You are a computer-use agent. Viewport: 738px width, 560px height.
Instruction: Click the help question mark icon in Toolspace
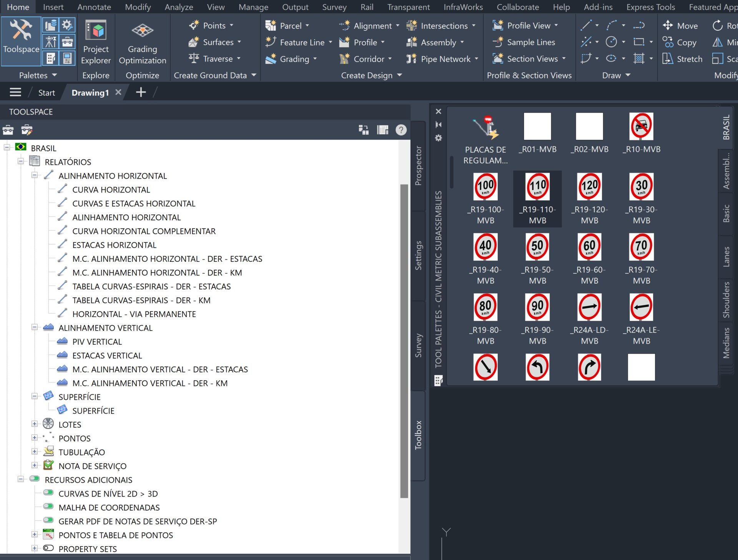[401, 130]
